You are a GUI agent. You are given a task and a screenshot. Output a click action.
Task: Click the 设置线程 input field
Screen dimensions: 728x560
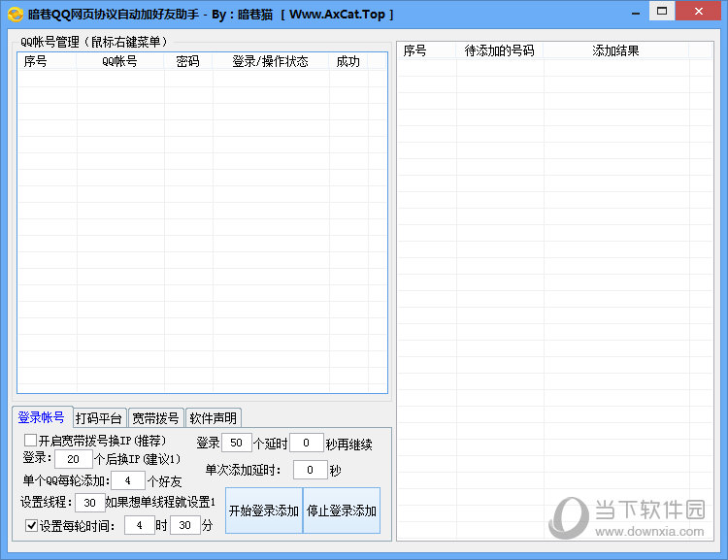pos(89,503)
